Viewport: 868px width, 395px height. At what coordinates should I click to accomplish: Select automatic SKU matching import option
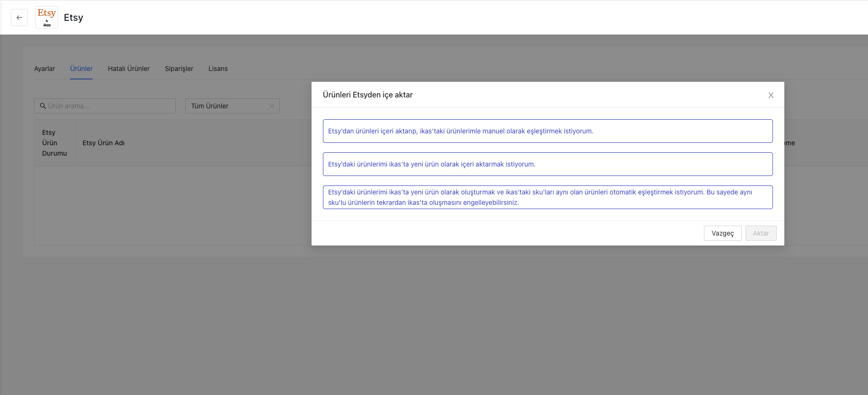pos(548,197)
